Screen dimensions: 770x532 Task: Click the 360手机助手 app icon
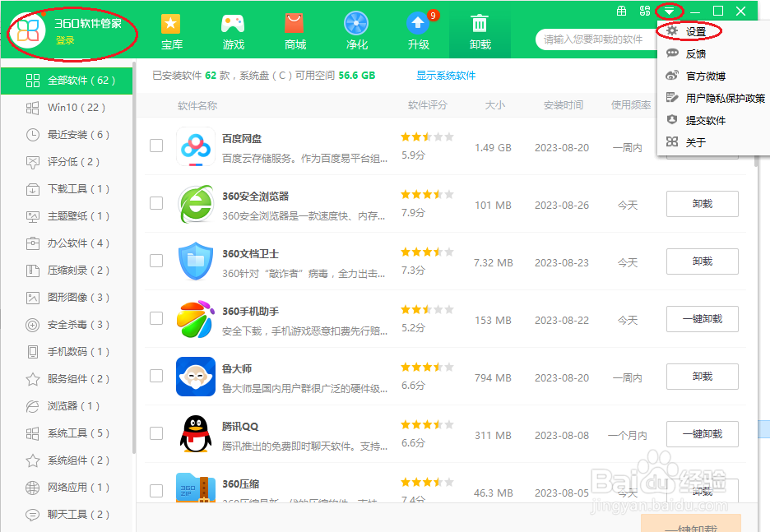point(196,319)
